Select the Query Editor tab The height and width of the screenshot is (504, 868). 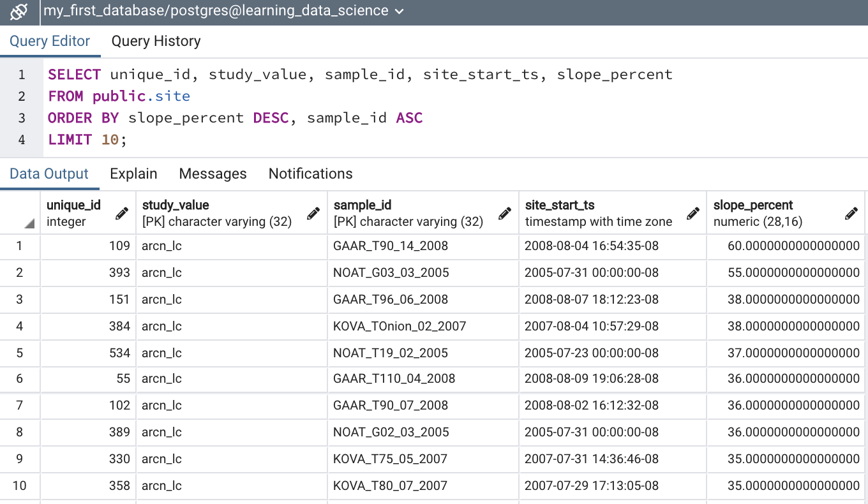point(50,41)
